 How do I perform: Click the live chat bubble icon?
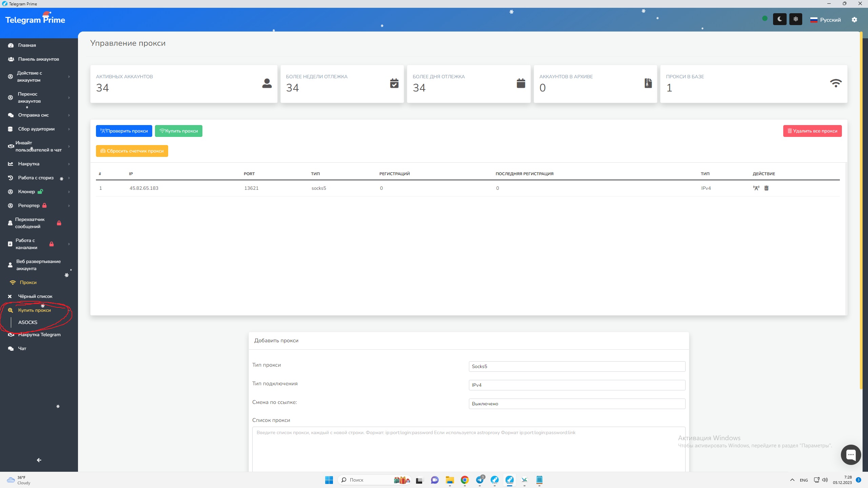[851, 454]
